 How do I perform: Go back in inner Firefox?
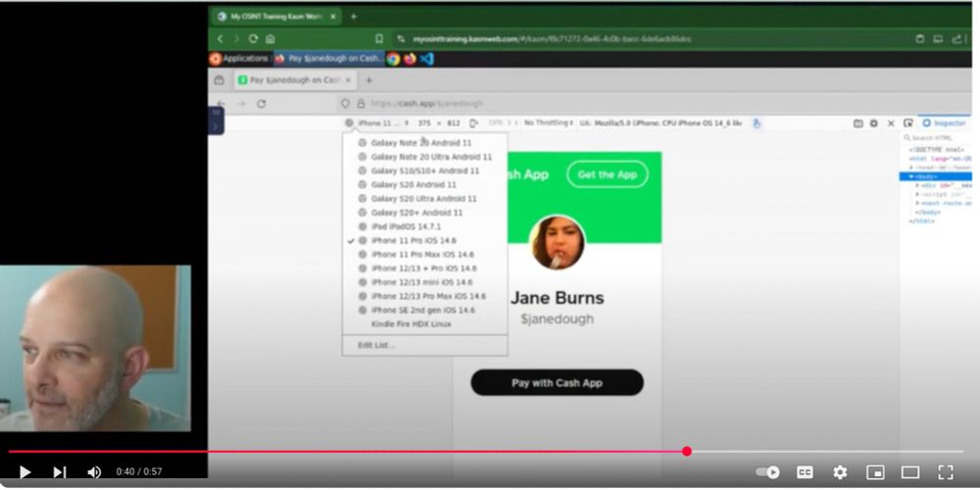click(x=220, y=104)
